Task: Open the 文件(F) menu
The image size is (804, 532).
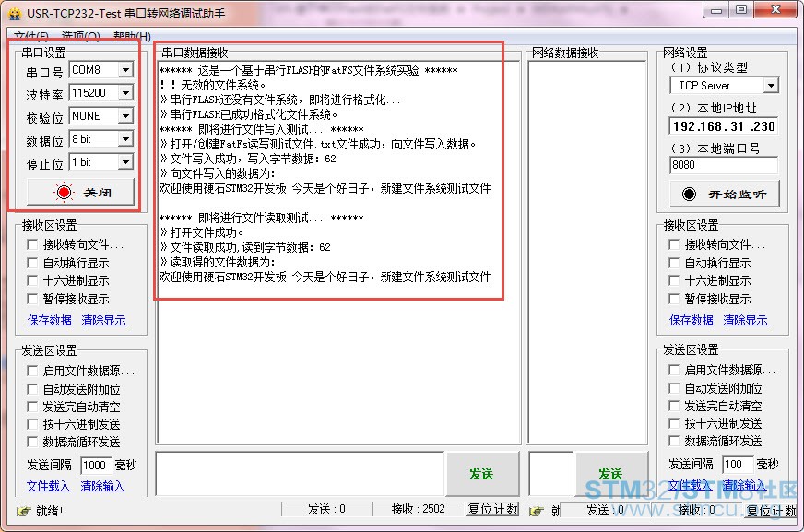Action: click(30, 36)
